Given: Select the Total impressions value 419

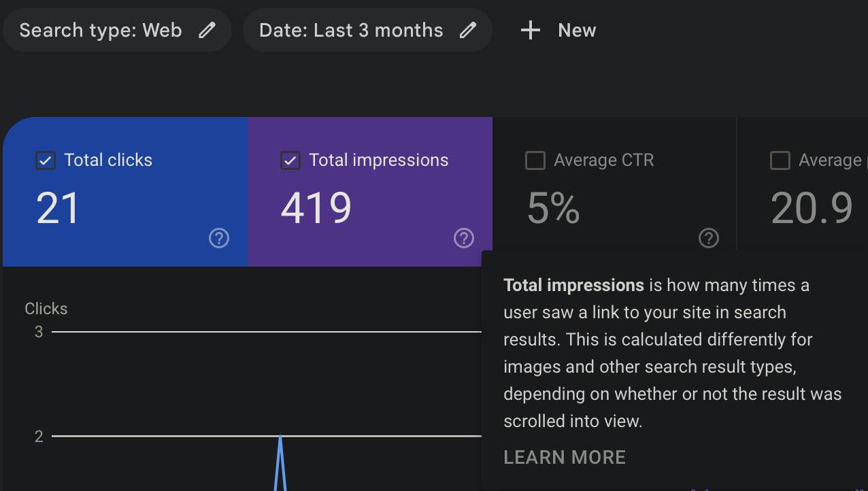Looking at the screenshot, I should (316, 208).
